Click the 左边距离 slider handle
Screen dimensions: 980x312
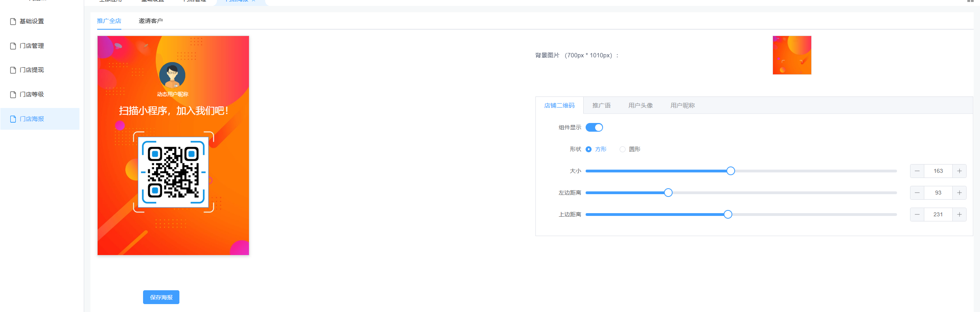click(668, 193)
